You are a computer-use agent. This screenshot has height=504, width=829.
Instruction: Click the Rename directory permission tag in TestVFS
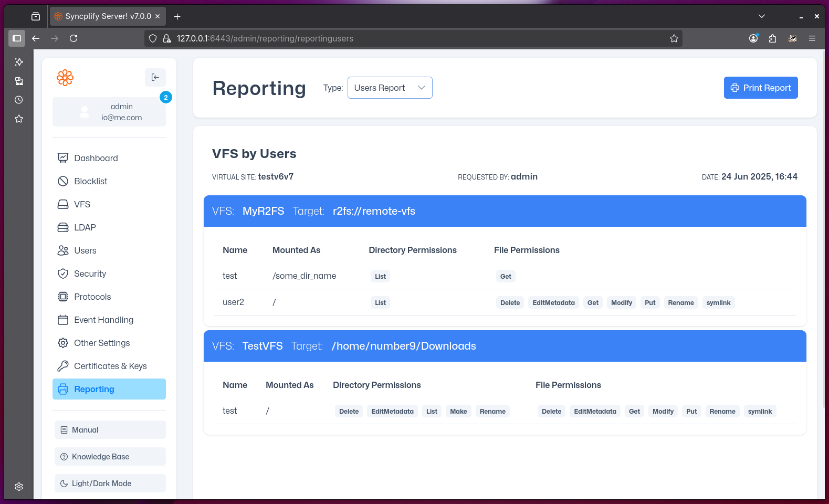coord(492,411)
